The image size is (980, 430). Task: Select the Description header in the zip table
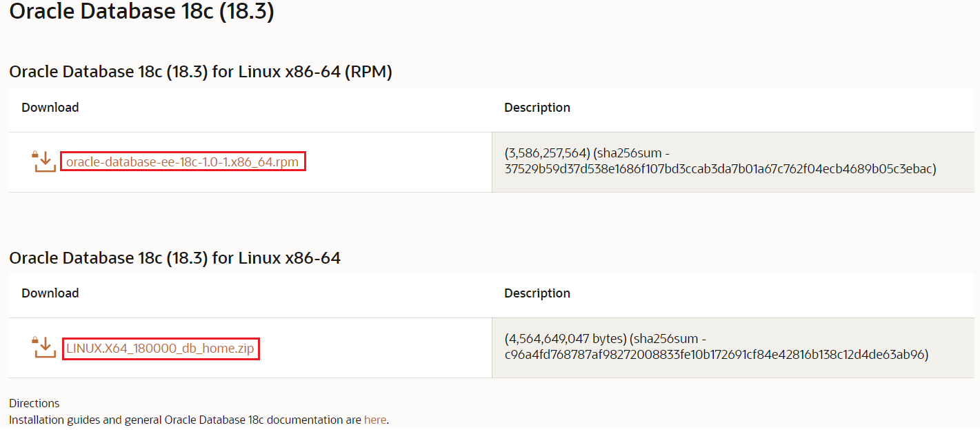click(537, 293)
